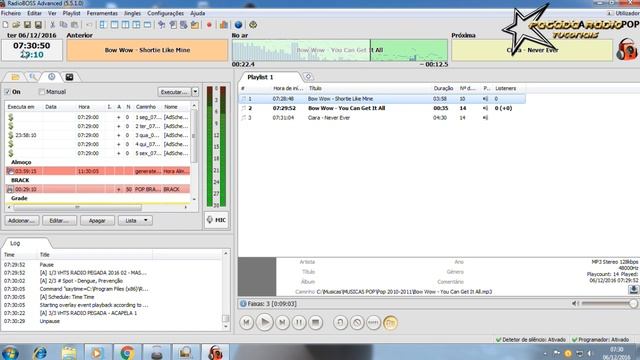Screen dimensions: 640x360
Task: Open the Configurações menu
Action: tap(165, 13)
